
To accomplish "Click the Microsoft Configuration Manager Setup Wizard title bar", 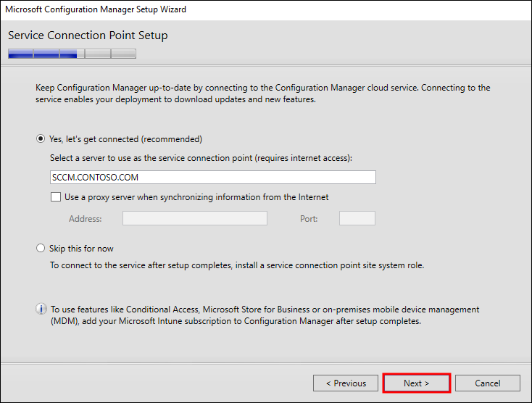I will click(217, 9).
